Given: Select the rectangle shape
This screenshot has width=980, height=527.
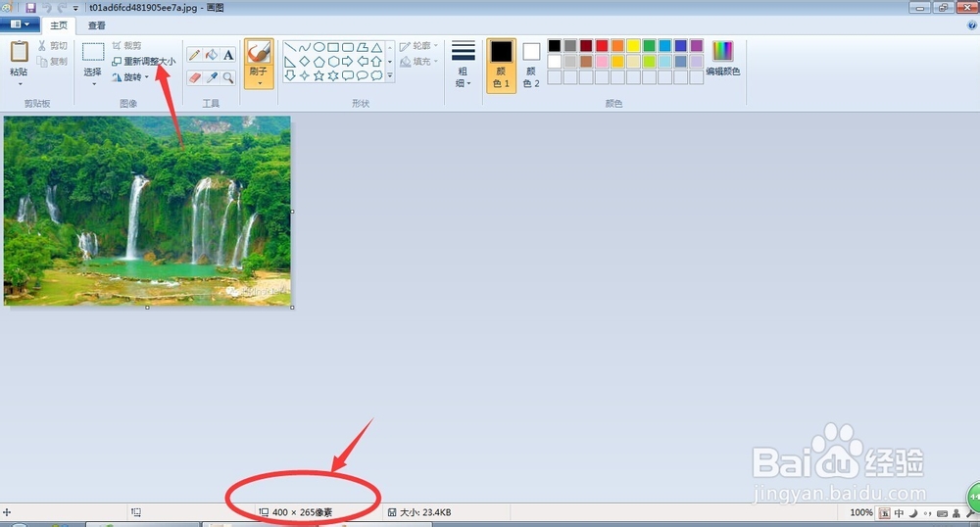Looking at the screenshot, I should click(x=333, y=47).
